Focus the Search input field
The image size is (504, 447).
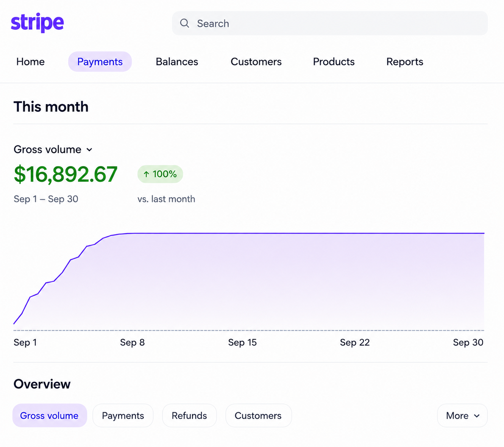click(329, 23)
